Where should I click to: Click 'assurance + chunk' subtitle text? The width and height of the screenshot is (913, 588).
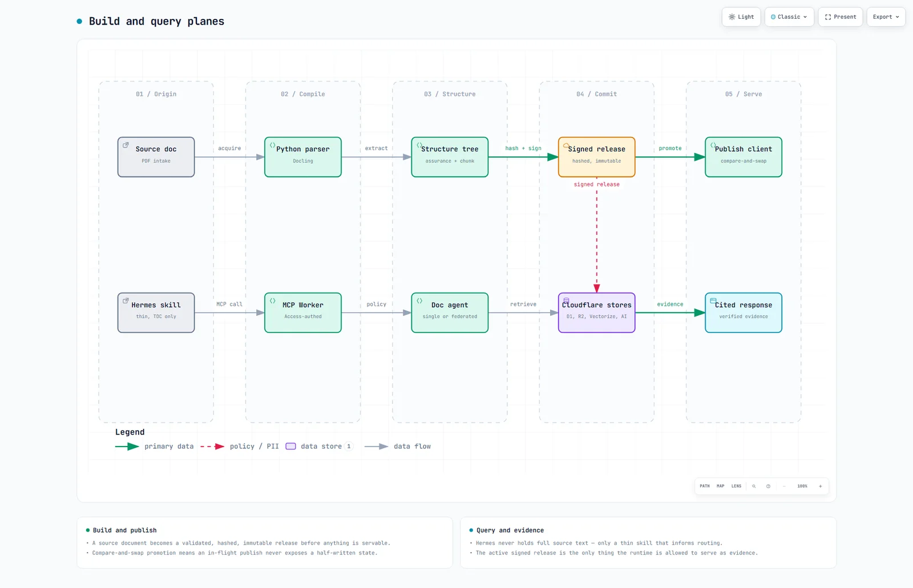click(450, 161)
